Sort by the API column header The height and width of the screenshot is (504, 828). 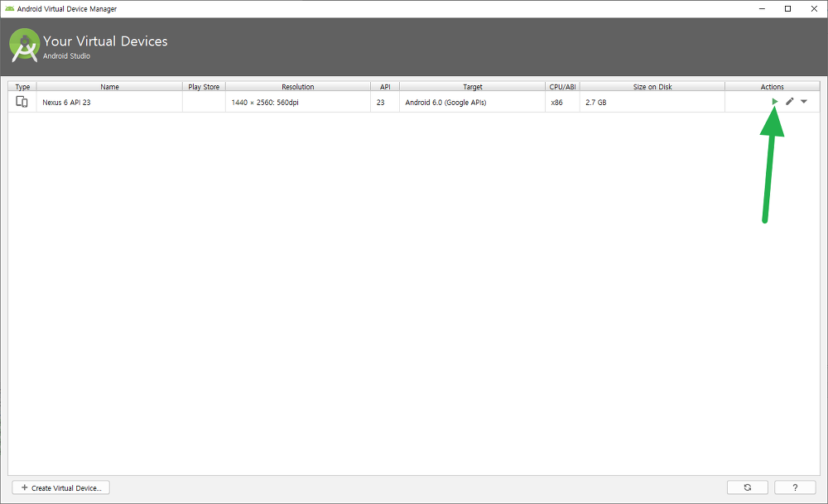pos(385,87)
